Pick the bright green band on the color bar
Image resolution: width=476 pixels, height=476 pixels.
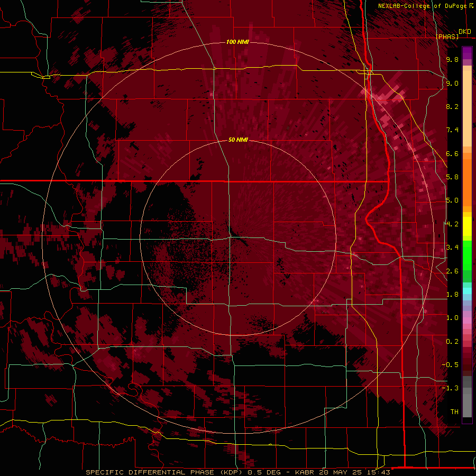click(x=467, y=255)
